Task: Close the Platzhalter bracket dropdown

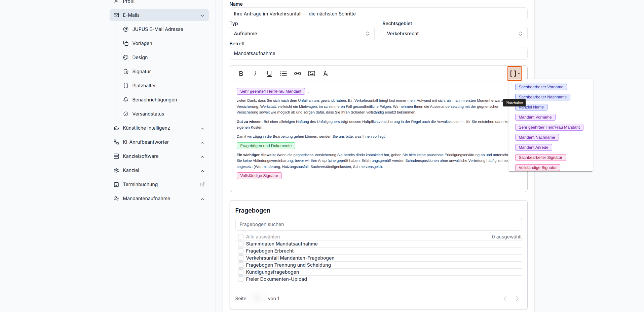Action: point(515,74)
